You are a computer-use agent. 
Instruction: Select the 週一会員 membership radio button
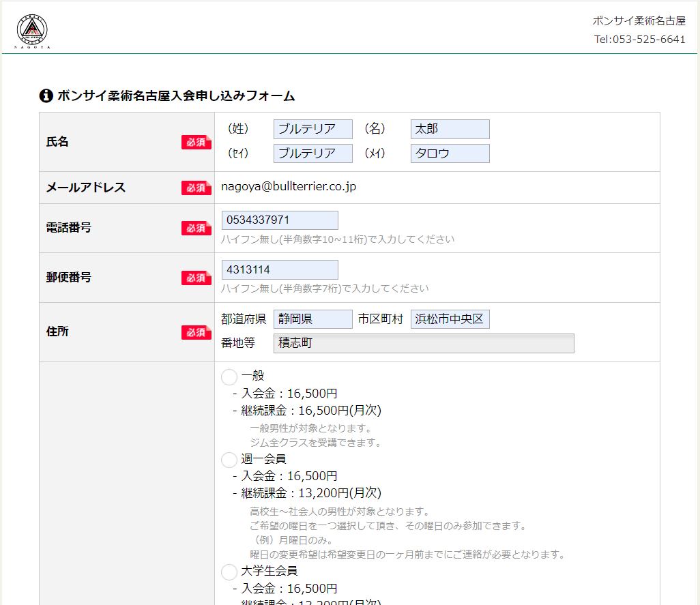click(x=229, y=460)
